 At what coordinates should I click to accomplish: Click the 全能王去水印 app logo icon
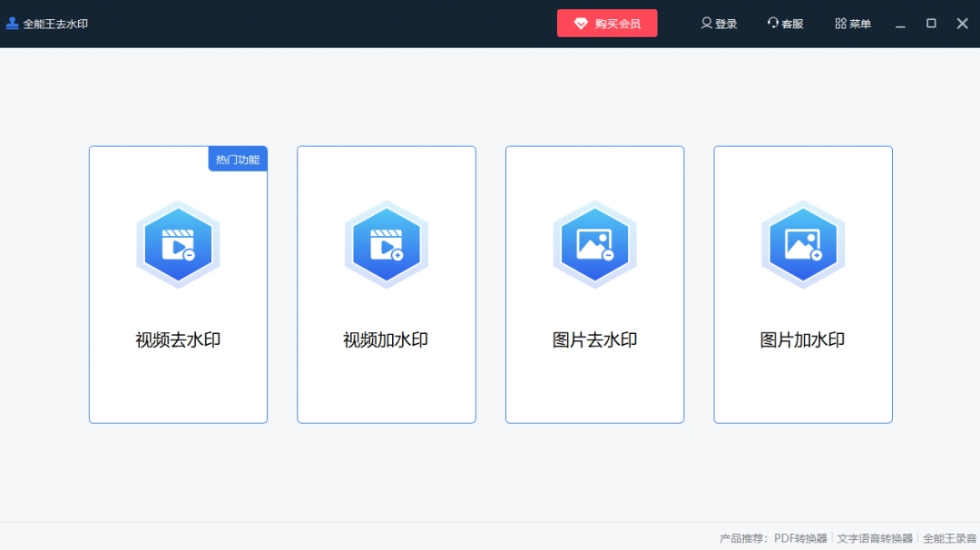pos(12,23)
